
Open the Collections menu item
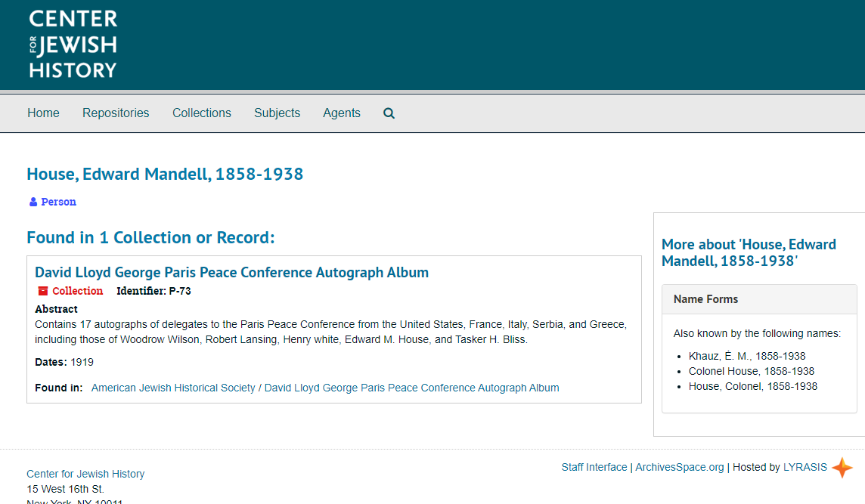pyautogui.click(x=202, y=113)
